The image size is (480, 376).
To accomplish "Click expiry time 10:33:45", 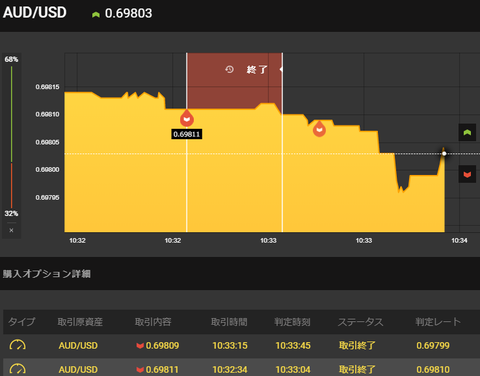I will point(293,346).
